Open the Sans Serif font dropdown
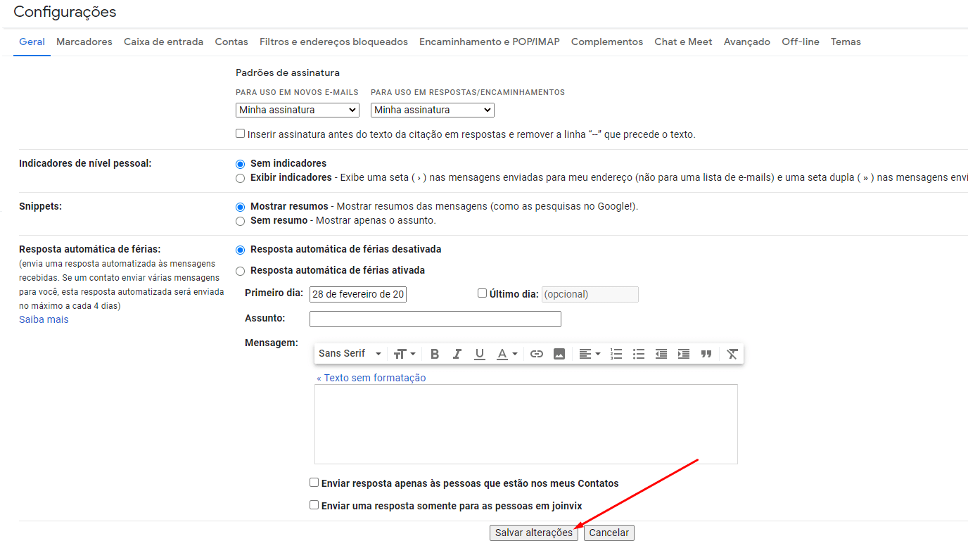Screen dimensions: 968x560 350,354
